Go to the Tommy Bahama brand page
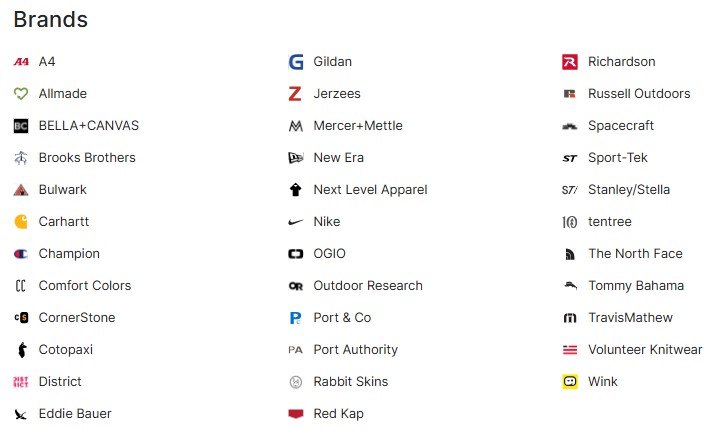The width and height of the screenshot is (714, 437). (x=636, y=286)
